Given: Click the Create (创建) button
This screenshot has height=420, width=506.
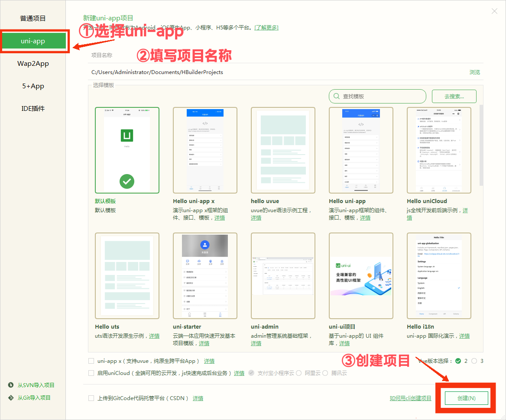Looking at the screenshot, I should coord(466,398).
